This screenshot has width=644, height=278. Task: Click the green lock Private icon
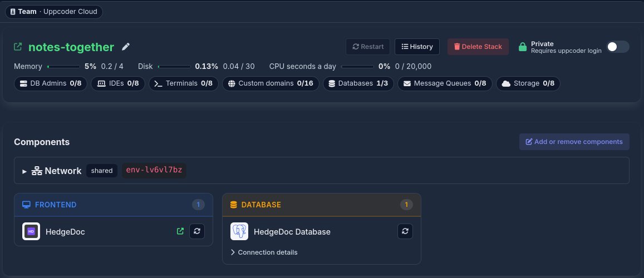(523, 47)
